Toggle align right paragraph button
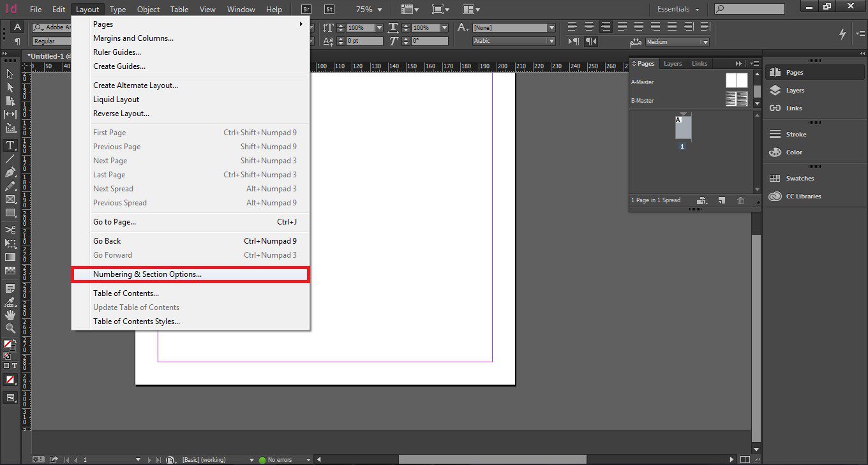The height and width of the screenshot is (465, 868). tap(605, 27)
